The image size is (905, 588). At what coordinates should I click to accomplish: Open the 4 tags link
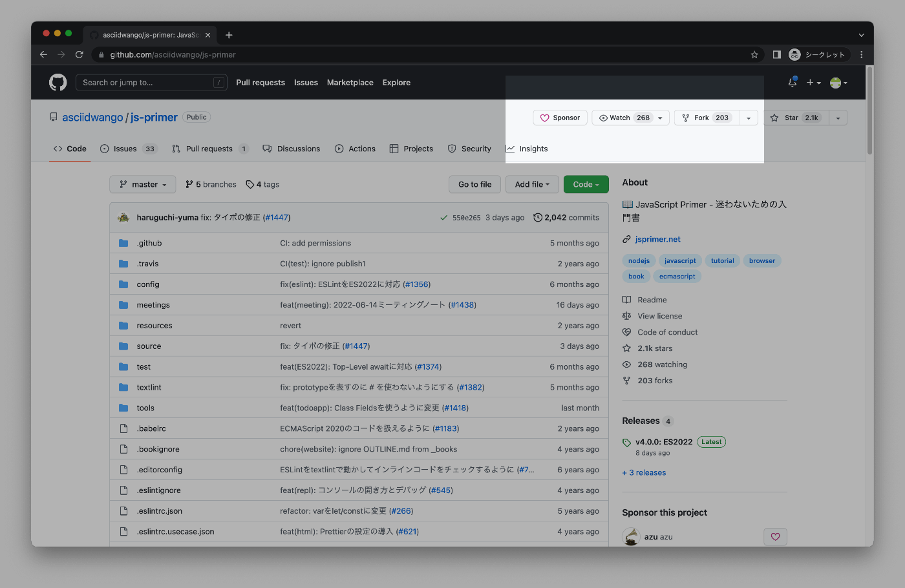coord(262,184)
